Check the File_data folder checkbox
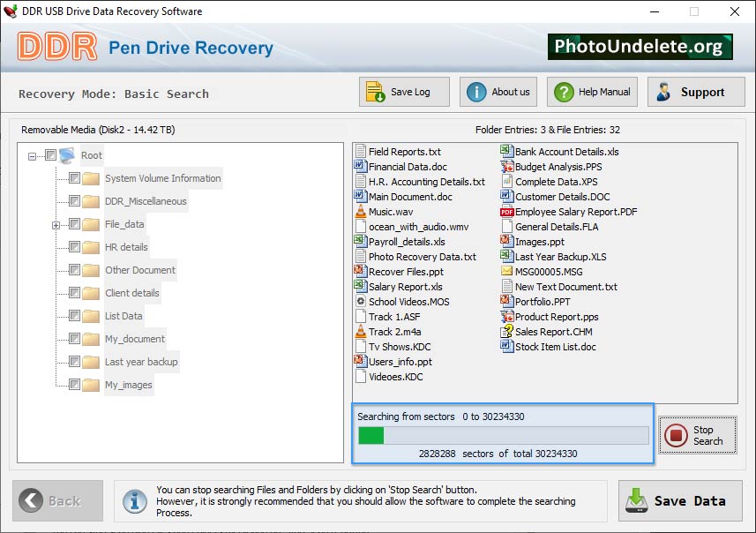This screenshot has width=756, height=533. tap(74, 224)
